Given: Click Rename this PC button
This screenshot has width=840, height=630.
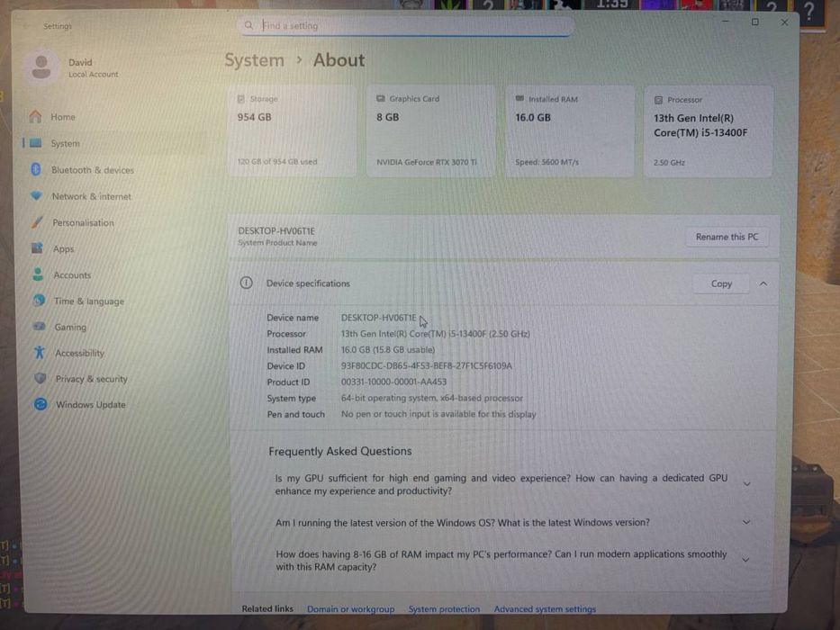Looking at the screenshot, I should [727, 237].
